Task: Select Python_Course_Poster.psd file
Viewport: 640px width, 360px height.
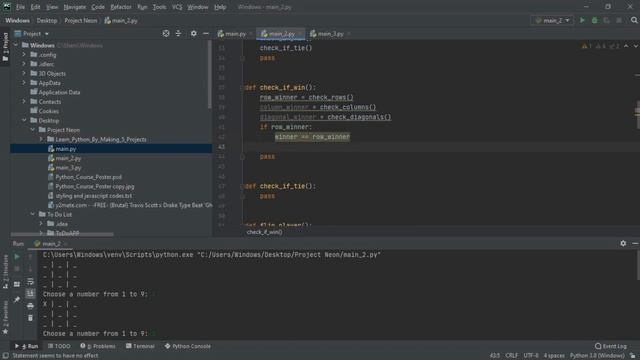Action: (x=88, y=177)
